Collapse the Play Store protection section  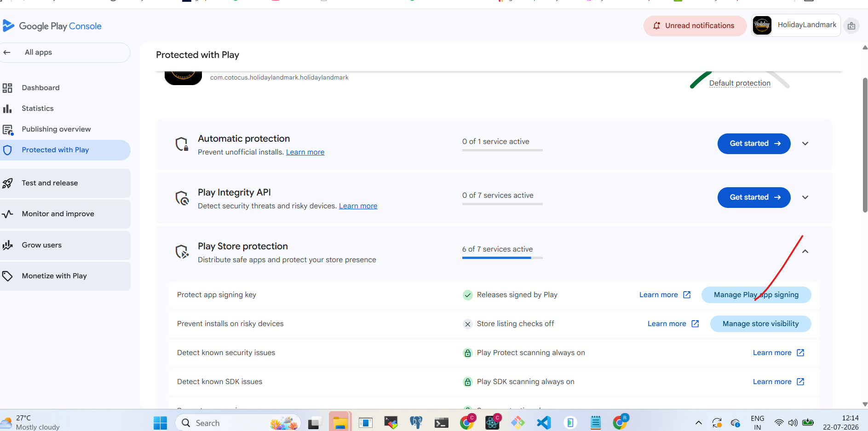[805, 251]
